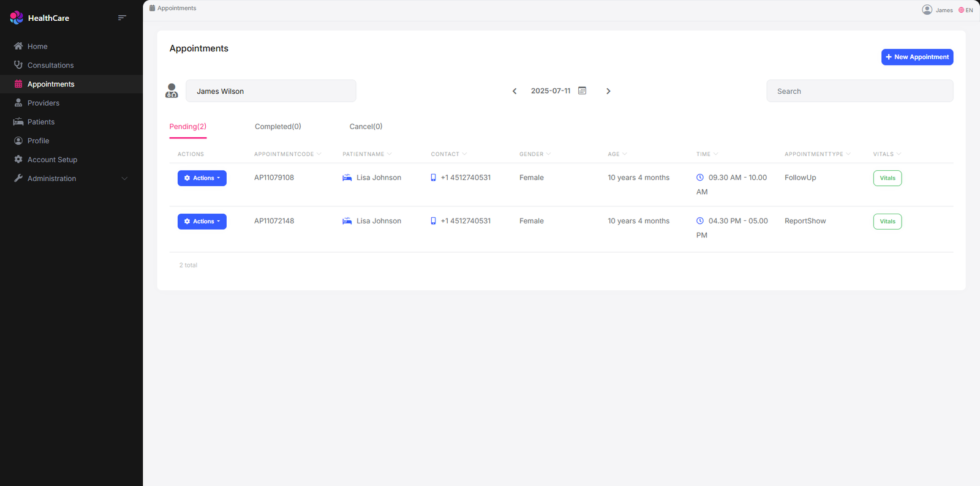Open the Home page from the sidebar
Viewport: 980px width, 486px height.
37,47
